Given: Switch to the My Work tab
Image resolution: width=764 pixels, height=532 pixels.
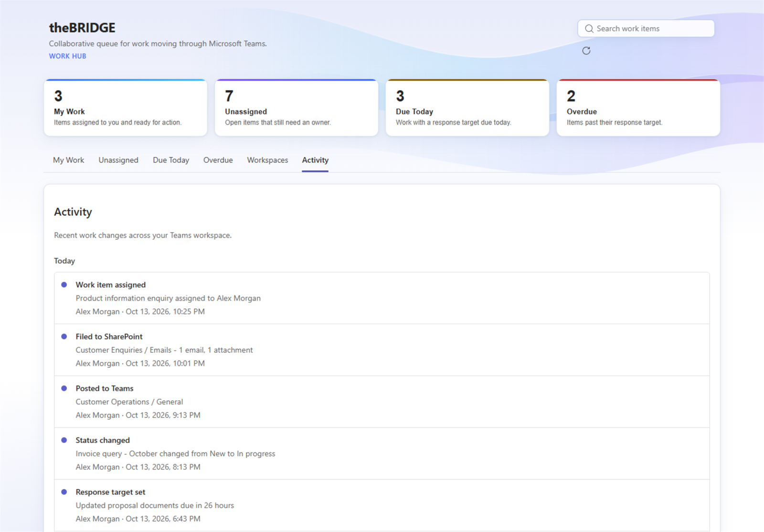Looking at the screenshot, I should (x=68, y=160).
